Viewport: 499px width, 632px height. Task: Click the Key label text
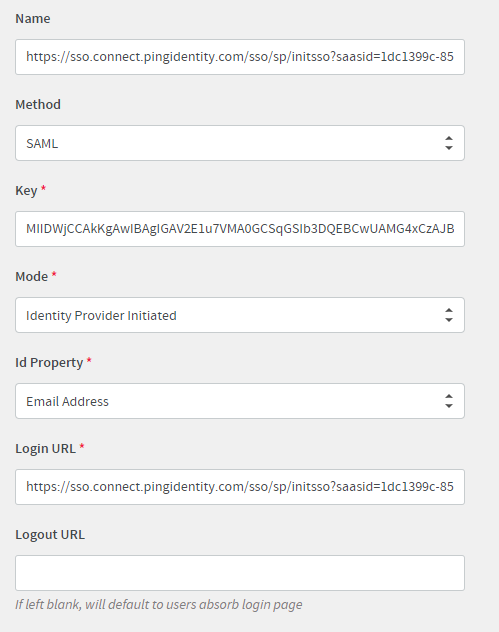tap(26, 191)
